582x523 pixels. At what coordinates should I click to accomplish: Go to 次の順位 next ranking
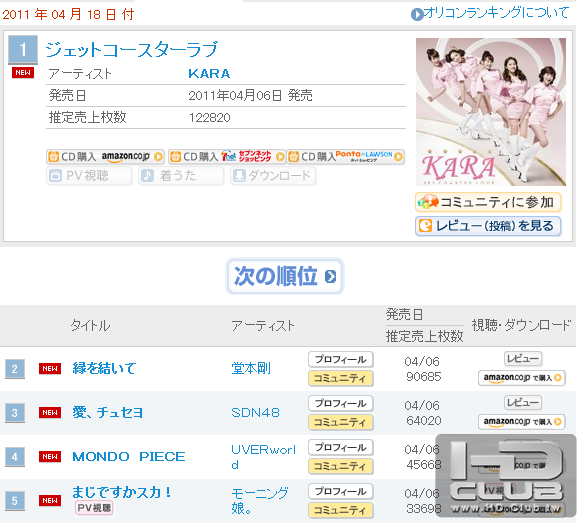(x=285, y=276)
